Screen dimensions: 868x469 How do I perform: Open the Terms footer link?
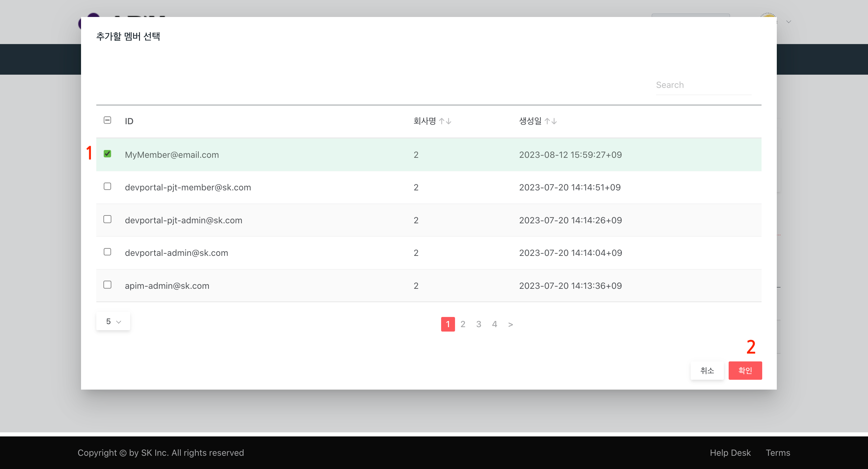tap(778, 453)
